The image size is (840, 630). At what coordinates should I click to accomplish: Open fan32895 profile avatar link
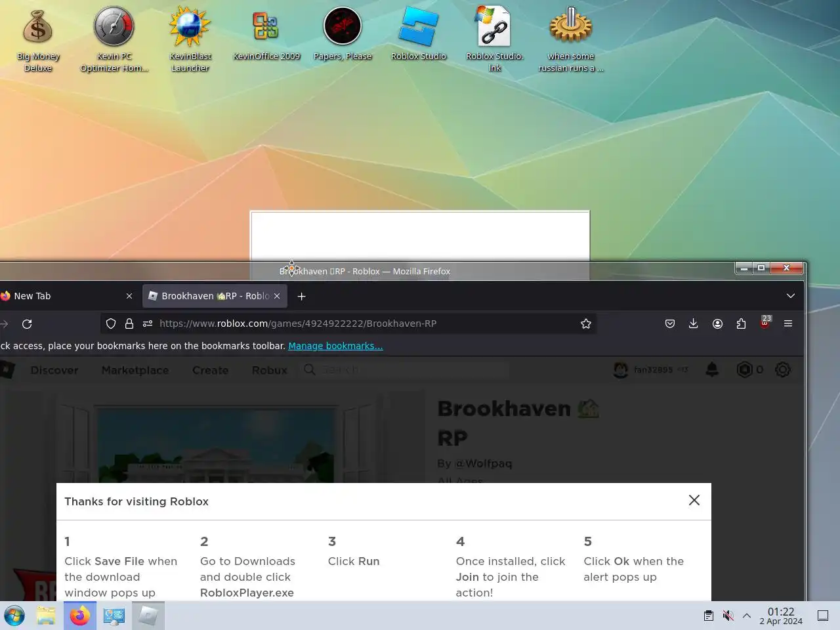tap(621, 370)
